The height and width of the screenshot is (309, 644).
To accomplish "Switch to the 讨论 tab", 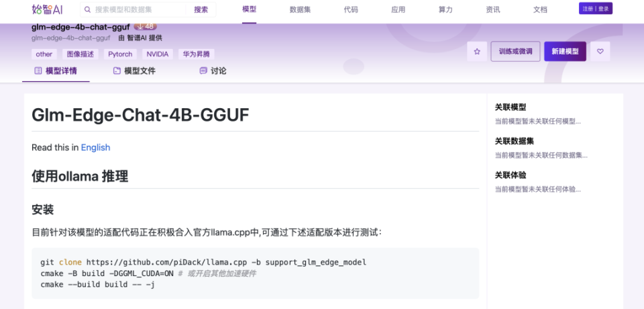I will point(213,71).
